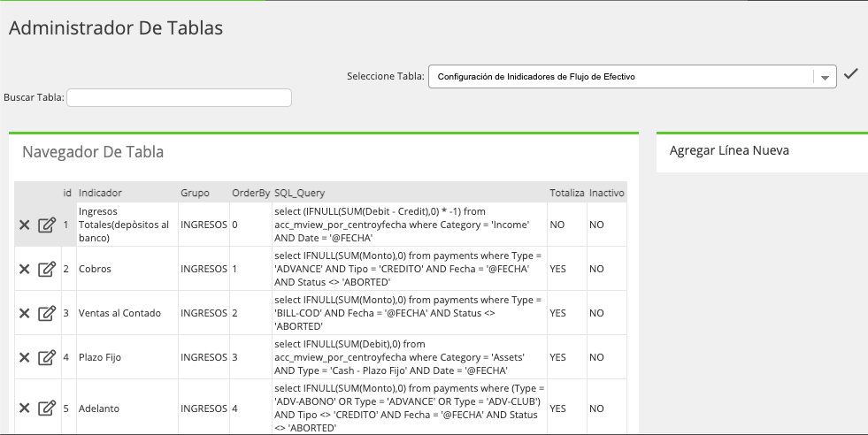Click the SQL_Query column header

tap(299, 193)
